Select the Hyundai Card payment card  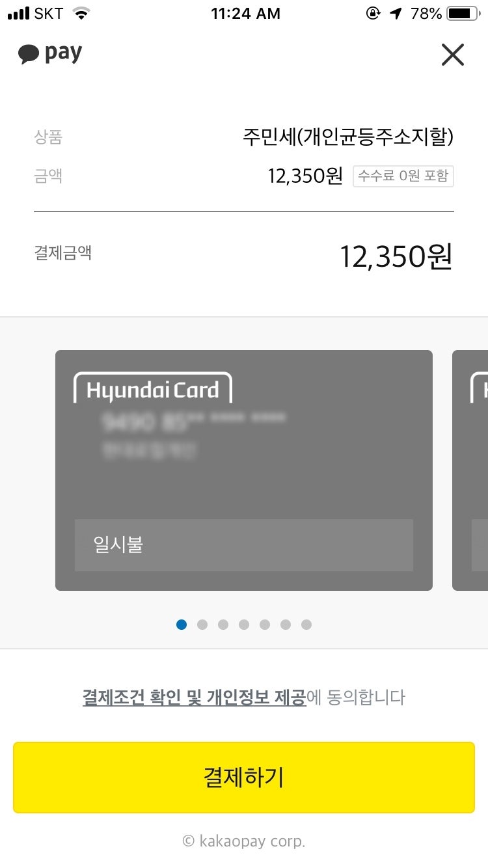click(244, 470)
